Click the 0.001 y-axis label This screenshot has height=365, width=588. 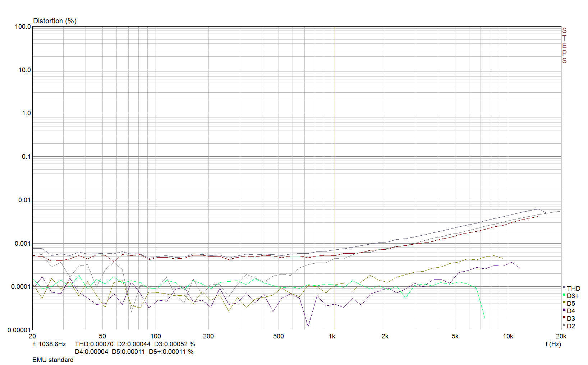click(x=23, y=244)
